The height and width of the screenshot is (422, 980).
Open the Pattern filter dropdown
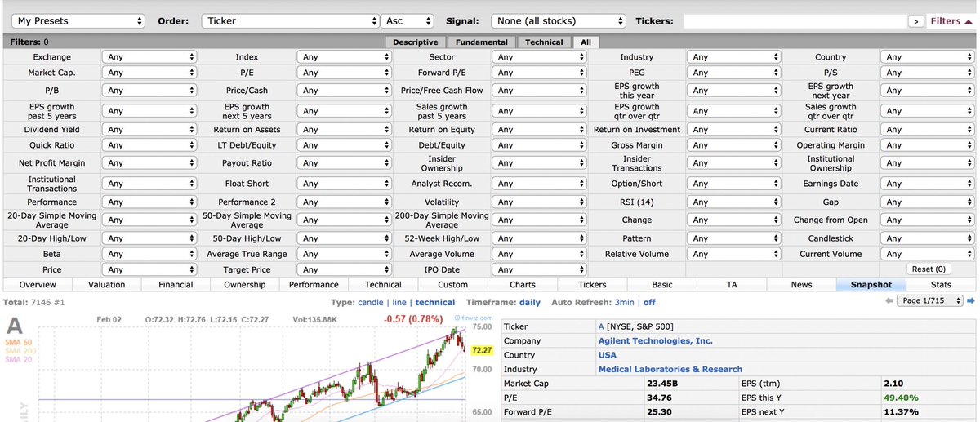[x=734, y=238]
